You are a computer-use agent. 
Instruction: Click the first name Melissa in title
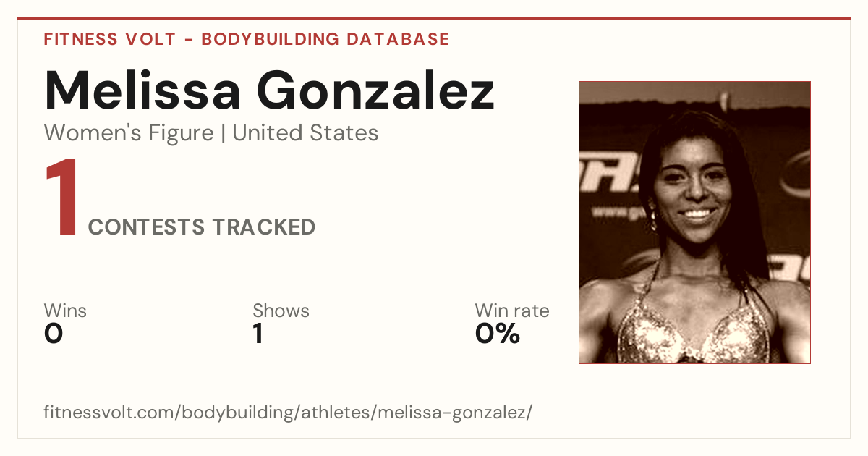point(143,90)
